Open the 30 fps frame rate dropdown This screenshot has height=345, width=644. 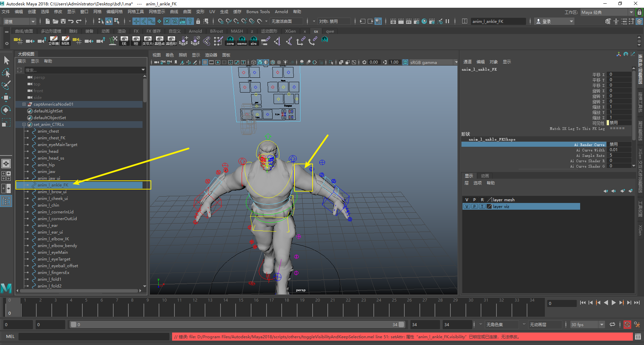587,324
